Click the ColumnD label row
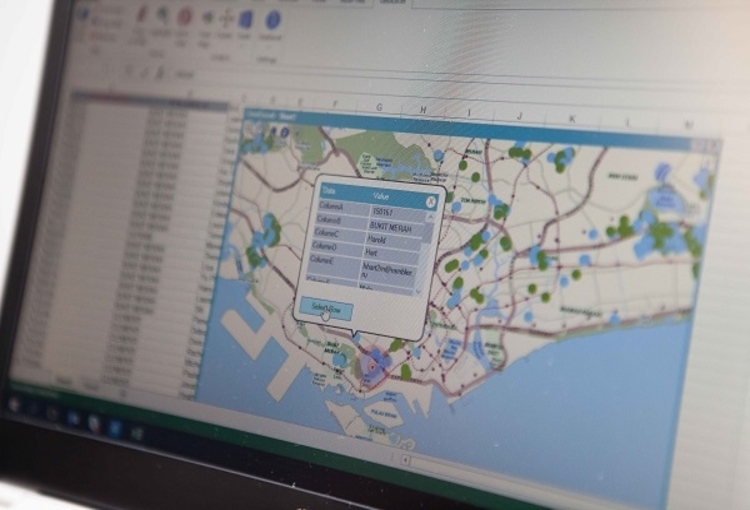Viewport: 750px width, 510px height. 337,247
